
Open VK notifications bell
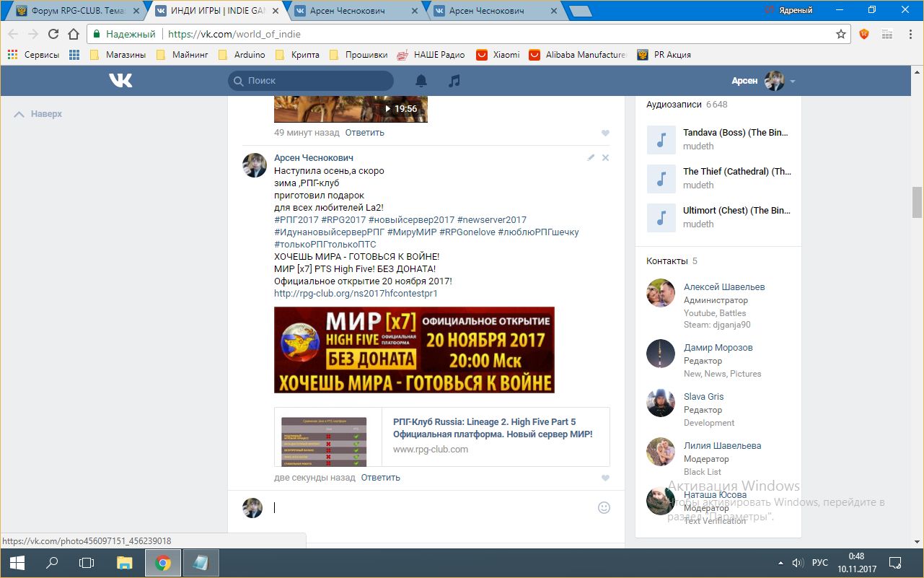pyautogui.click(x=421, y=81)
